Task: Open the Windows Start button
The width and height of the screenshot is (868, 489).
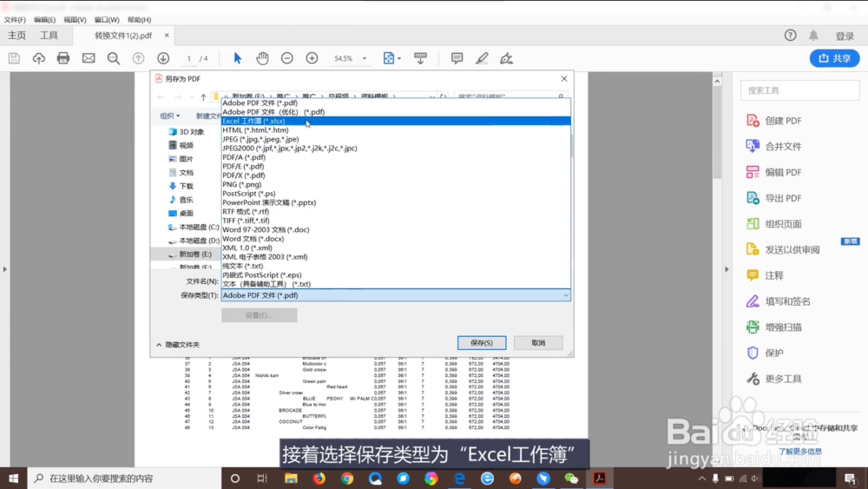Action: click(13, 478)
